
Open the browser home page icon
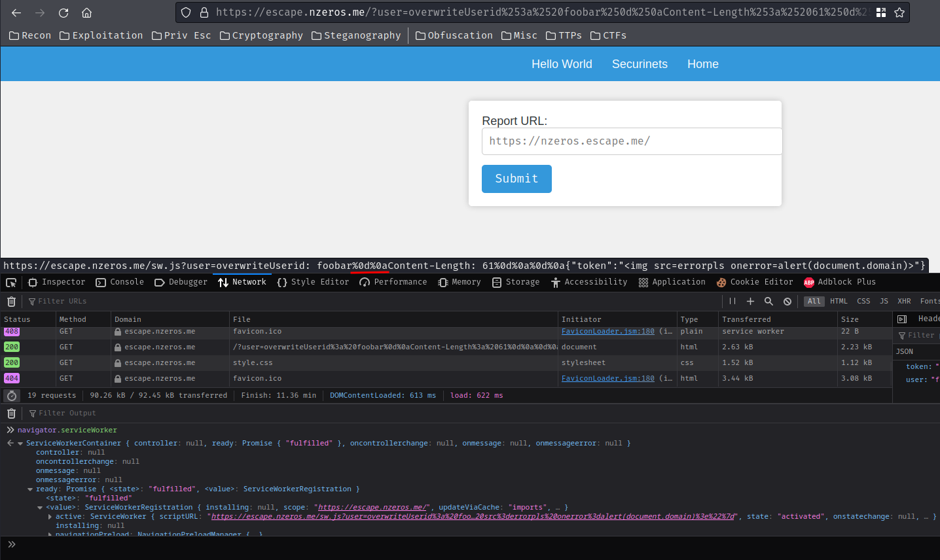click(86, 12)
